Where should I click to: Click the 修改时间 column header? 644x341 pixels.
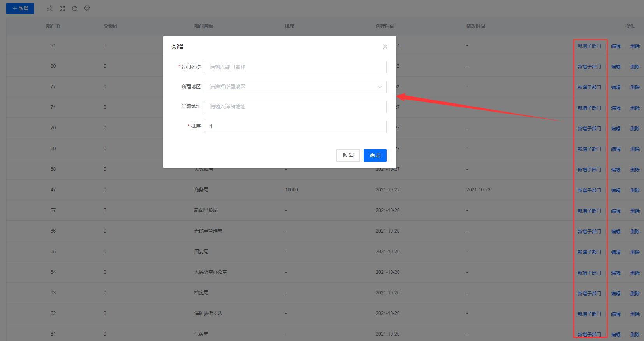pyautogui.click(x=476, y=26)
